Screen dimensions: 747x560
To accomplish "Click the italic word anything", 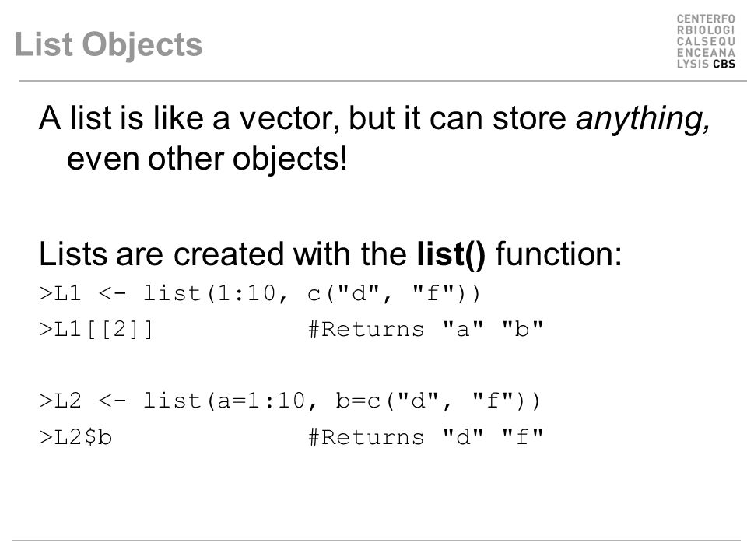I will 644,118.
